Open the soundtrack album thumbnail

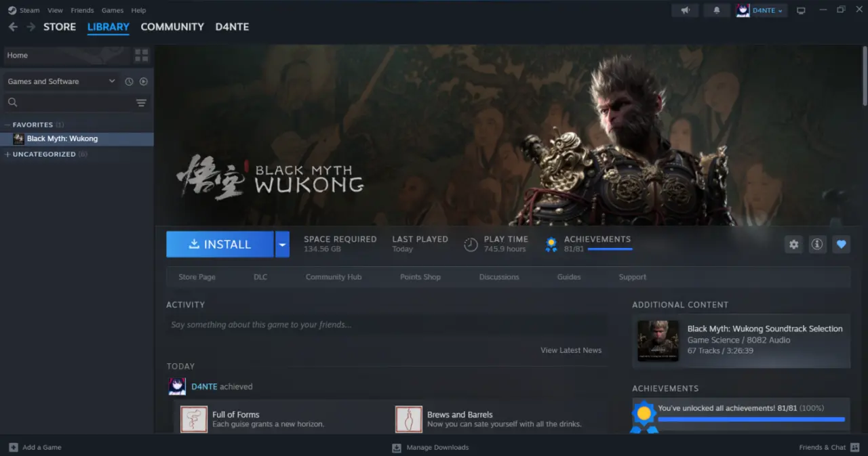click(658, 341)
